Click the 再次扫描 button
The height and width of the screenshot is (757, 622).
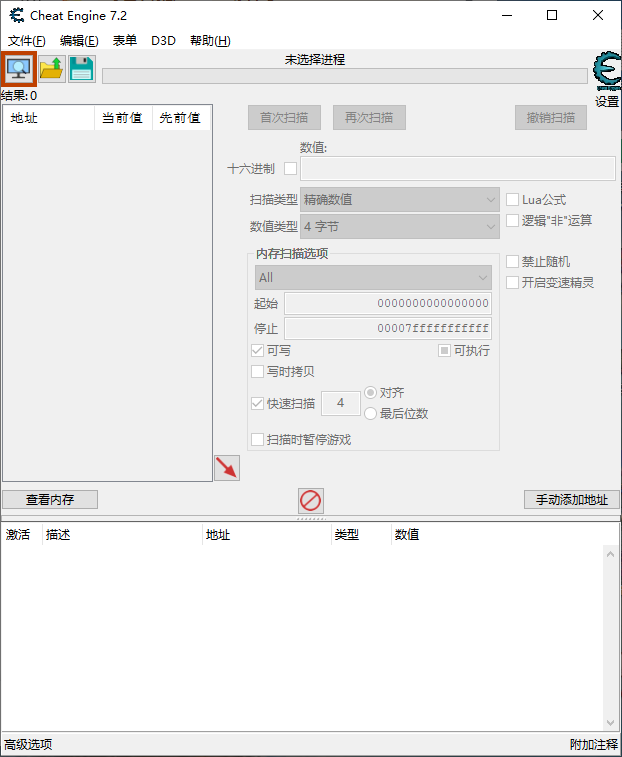pos(369,117)
